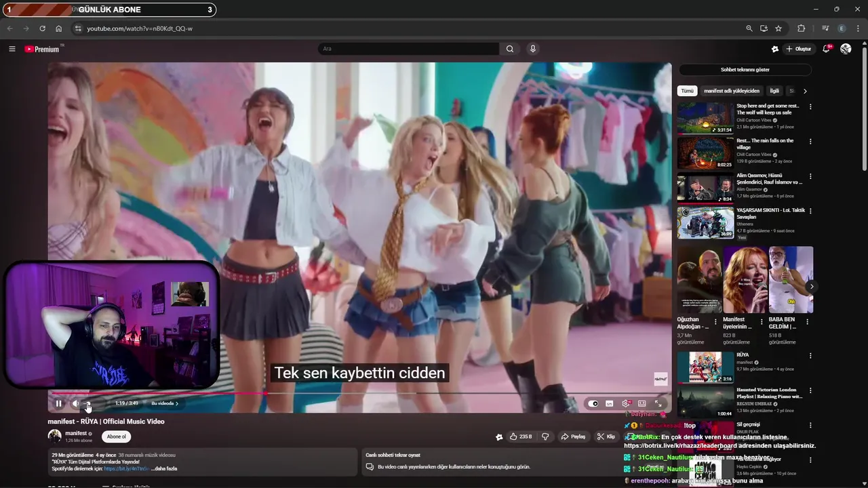Open the sparkle icon beside Oluştur
Viewport: 868px width, 488px height.
(x=775, y=49)
